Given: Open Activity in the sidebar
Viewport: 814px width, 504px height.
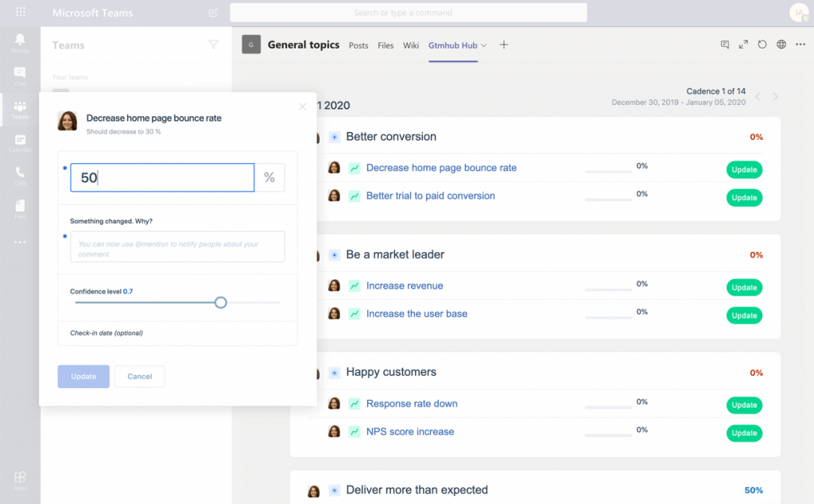Looking at the screenshot, I should tap(20, 43).
